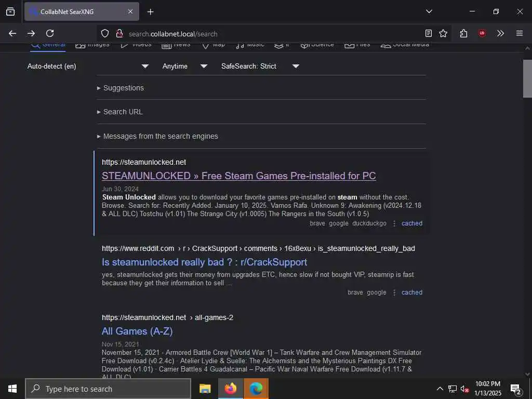Toggle reader view icon
Viewport: 532px width, 399px height.
429,33
